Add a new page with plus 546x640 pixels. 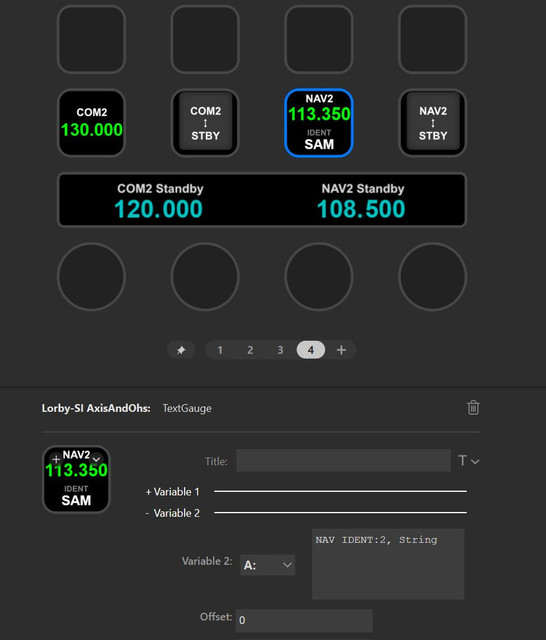click(x=341, y=350)
